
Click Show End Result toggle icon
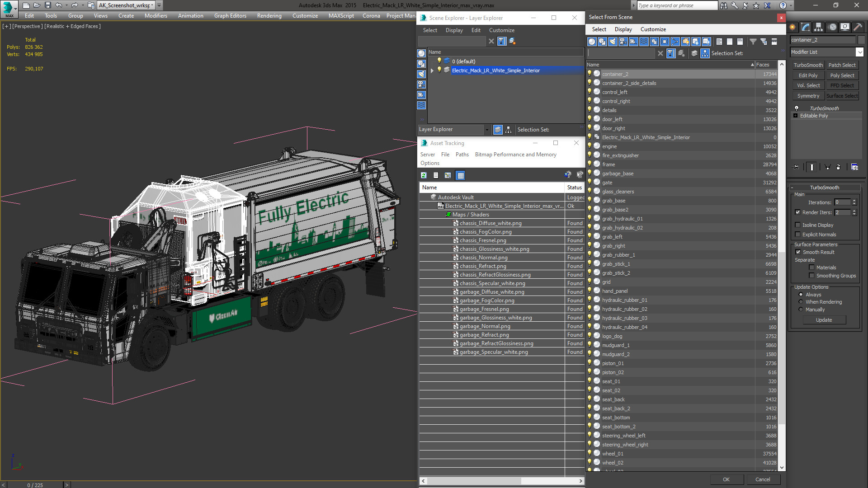812,167
